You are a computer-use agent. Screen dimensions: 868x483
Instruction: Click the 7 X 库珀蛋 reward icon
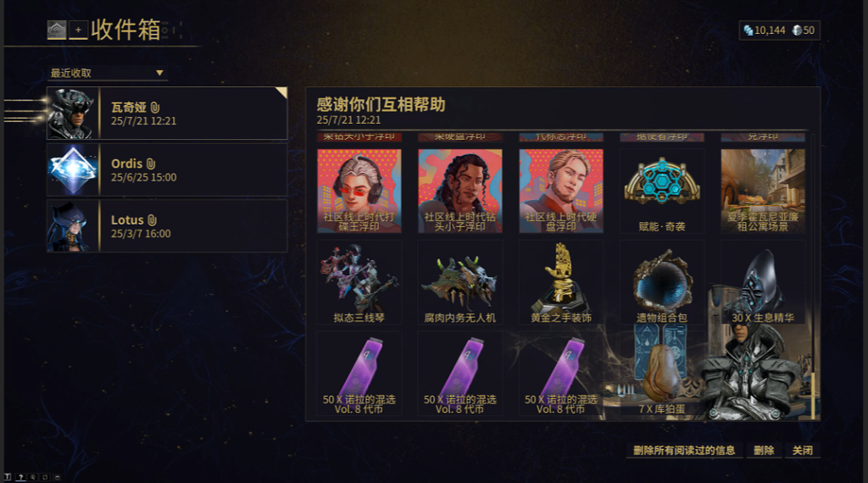tap(662, 370)
